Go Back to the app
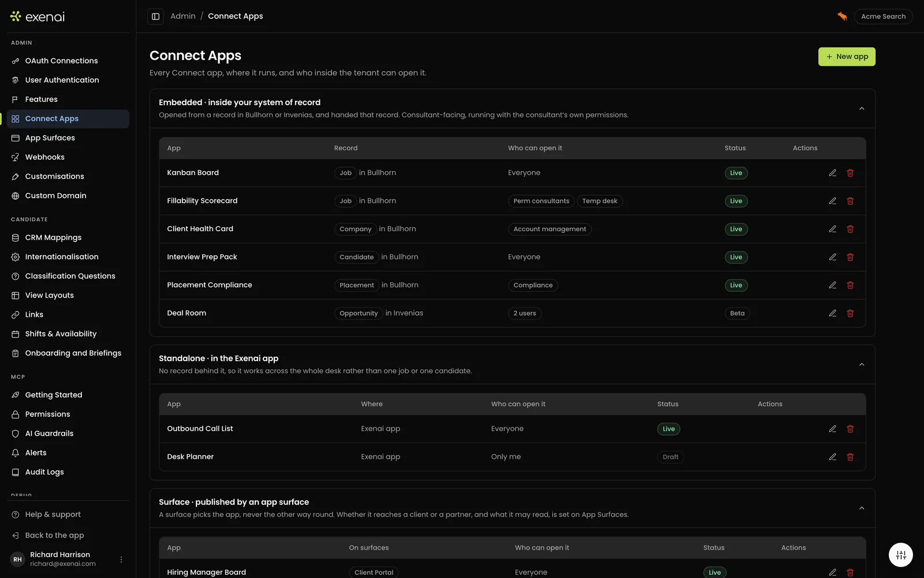This screenshot has width=924, height=578. [x=68, y=535]
